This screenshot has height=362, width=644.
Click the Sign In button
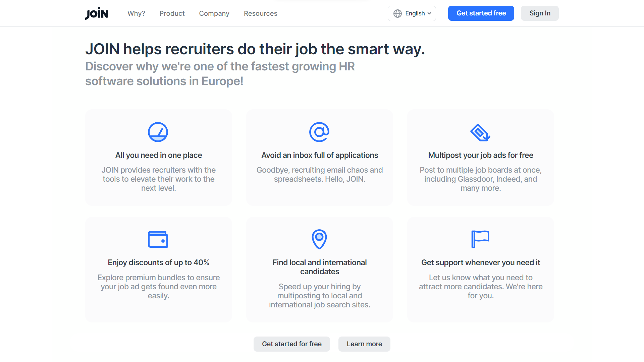pos(540,13)
